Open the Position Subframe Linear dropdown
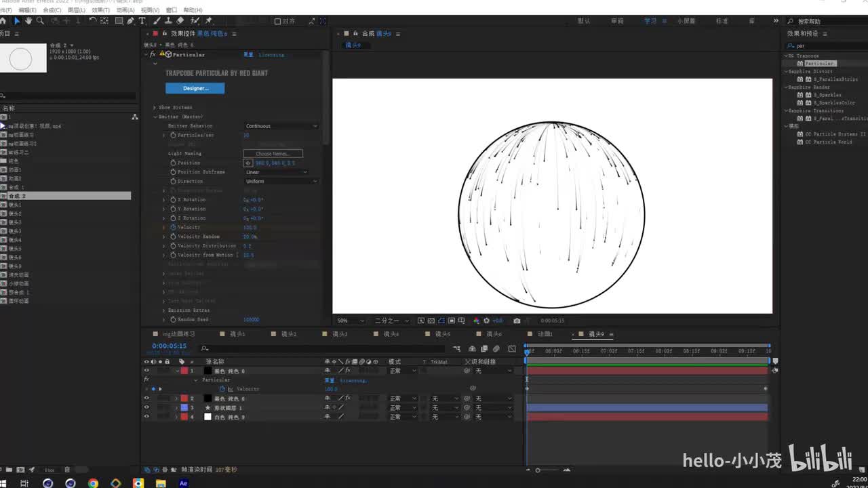Screen dimensions: 868x488 pyautogui.click(x=277, y=172)
